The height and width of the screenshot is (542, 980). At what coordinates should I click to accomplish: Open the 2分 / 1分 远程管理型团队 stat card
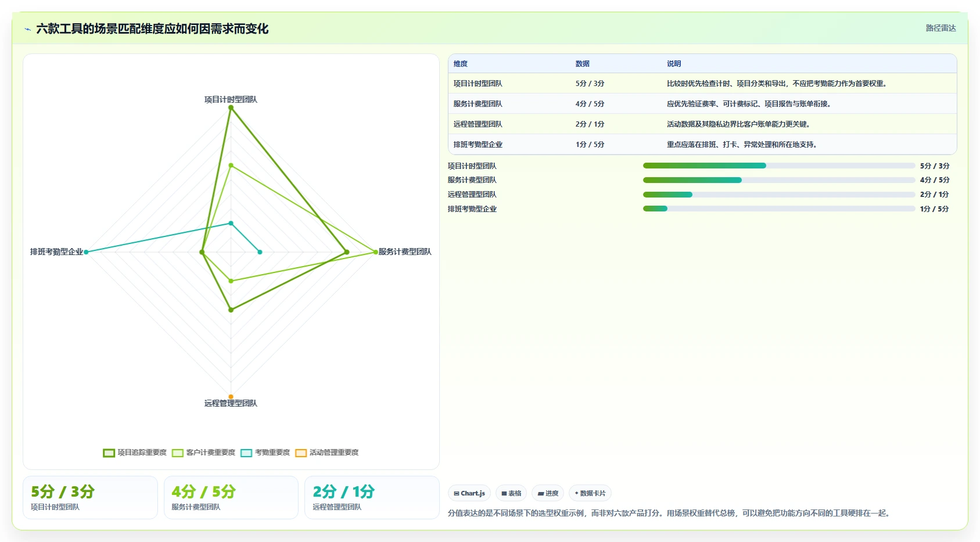[372, 497]
